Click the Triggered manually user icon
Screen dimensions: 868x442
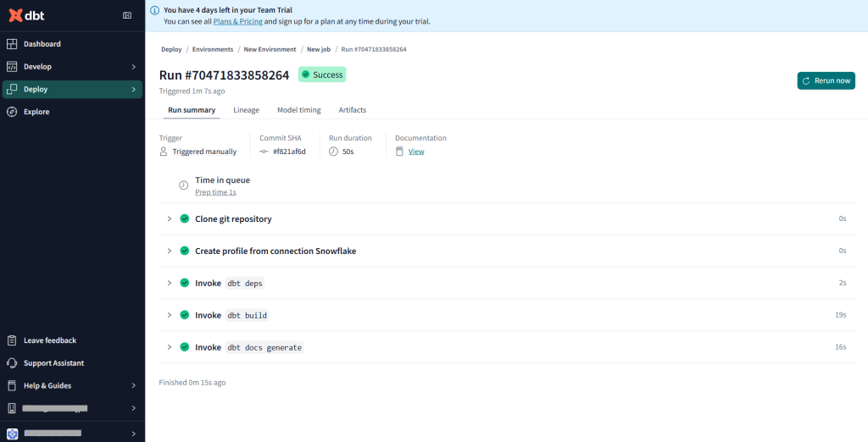(164, 152)
